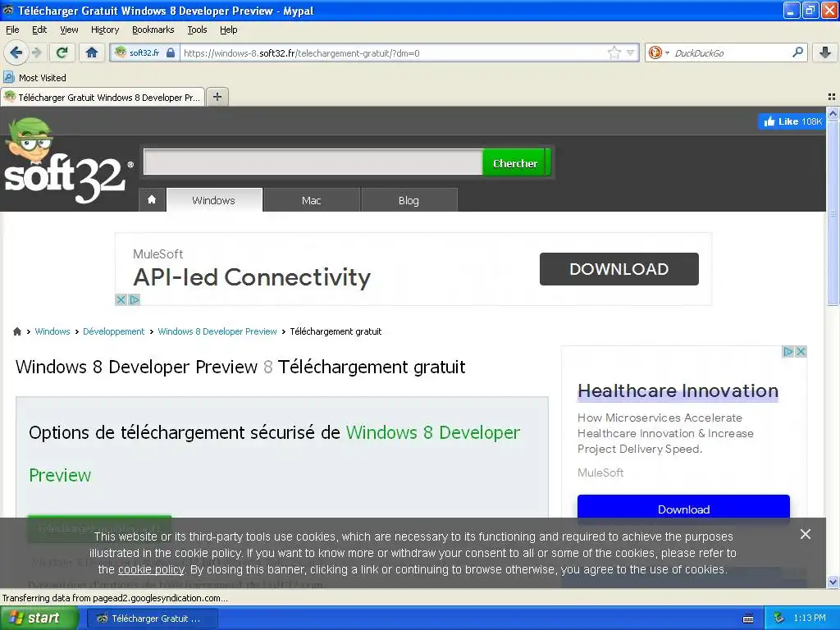Click the keyboard icon in system tray
This screenshot has height=630, width=840.
[748, 619]
